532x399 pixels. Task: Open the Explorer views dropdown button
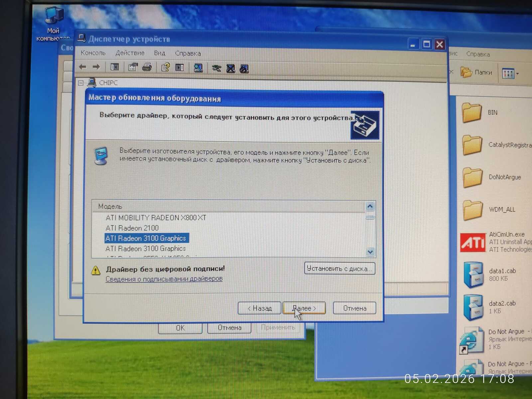(x=510, y=73)
